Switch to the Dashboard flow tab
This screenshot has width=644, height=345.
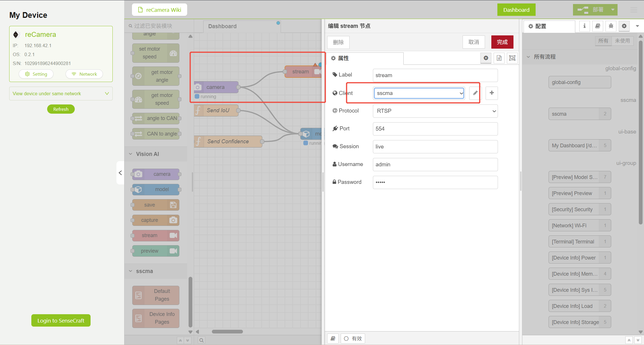coord(222,26)
